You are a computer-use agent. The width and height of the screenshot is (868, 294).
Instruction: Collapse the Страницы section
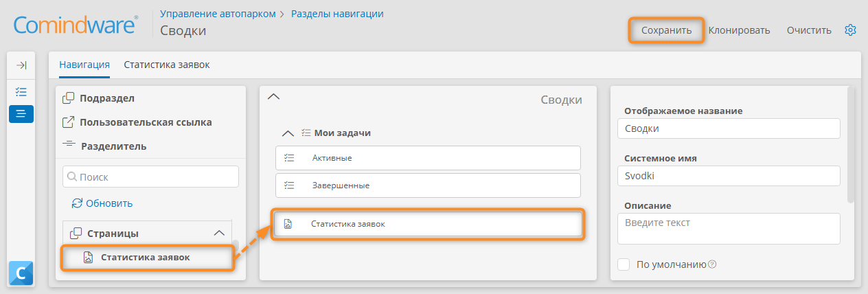(220, 233)
